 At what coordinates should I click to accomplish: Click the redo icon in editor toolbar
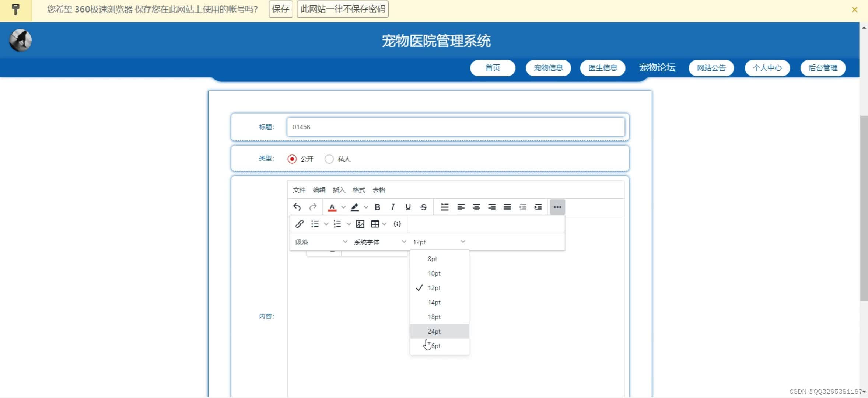point(313,207)
